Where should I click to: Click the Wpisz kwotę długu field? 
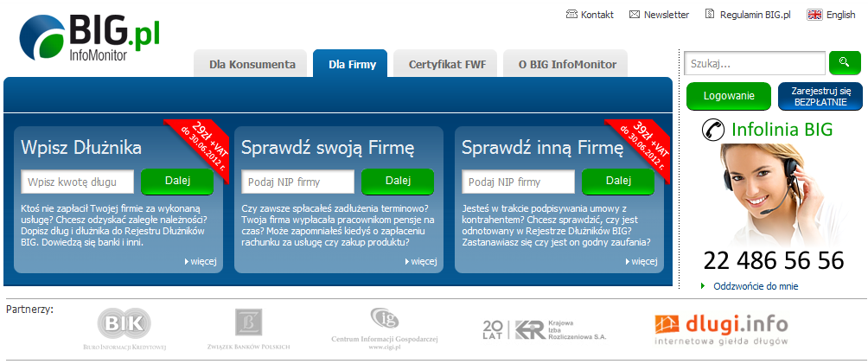(x=78, y=182)
